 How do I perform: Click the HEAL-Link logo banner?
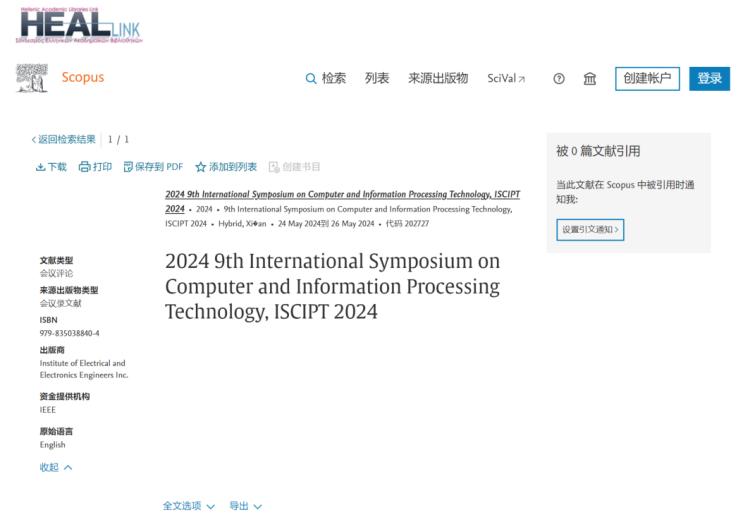(80, 26)
